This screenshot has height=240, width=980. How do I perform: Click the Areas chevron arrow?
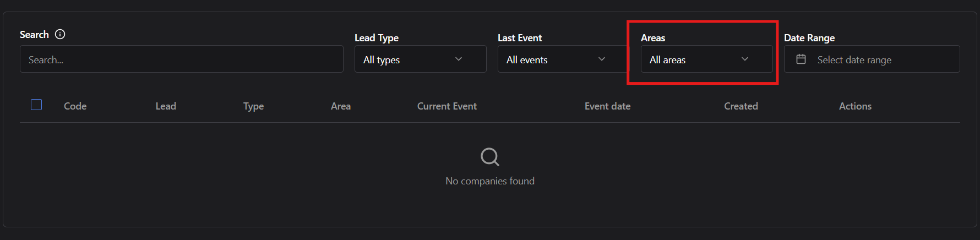click(x=745, y=59)
